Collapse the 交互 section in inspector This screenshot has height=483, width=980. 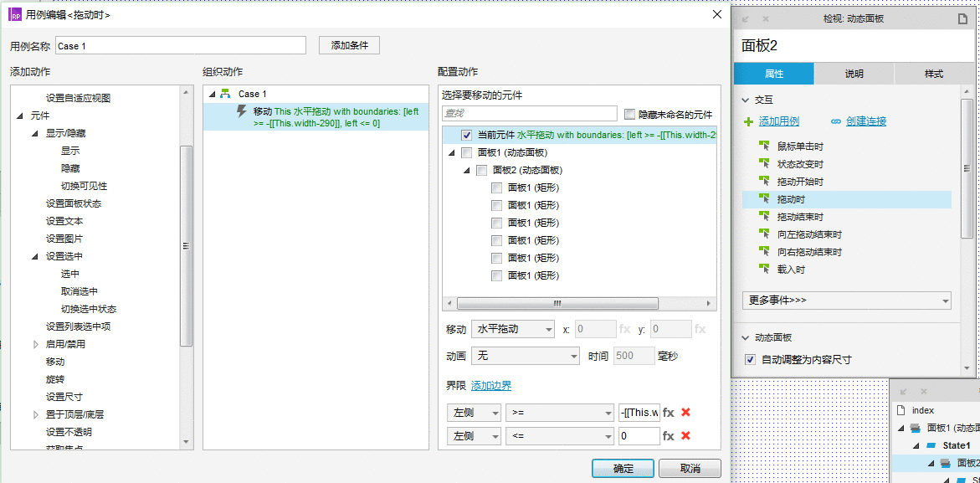click(x=745, y=100)
